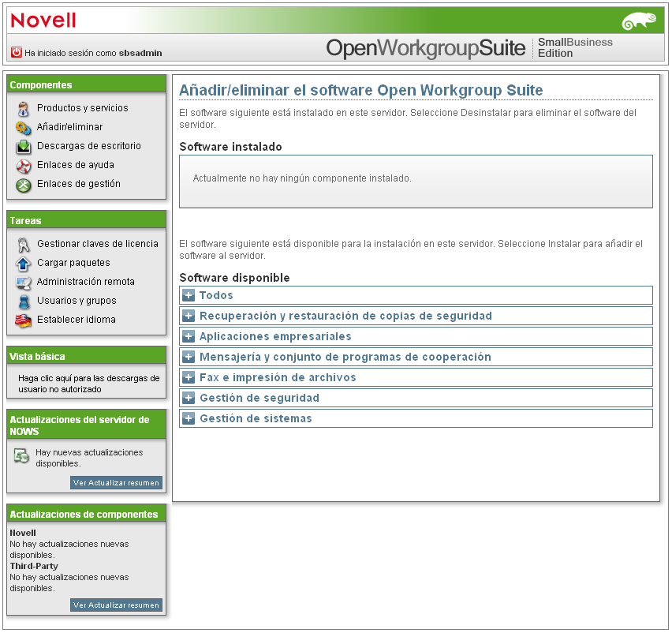Open Descargas de escritorio link
The image size is (672, 633).
point(88,146)
